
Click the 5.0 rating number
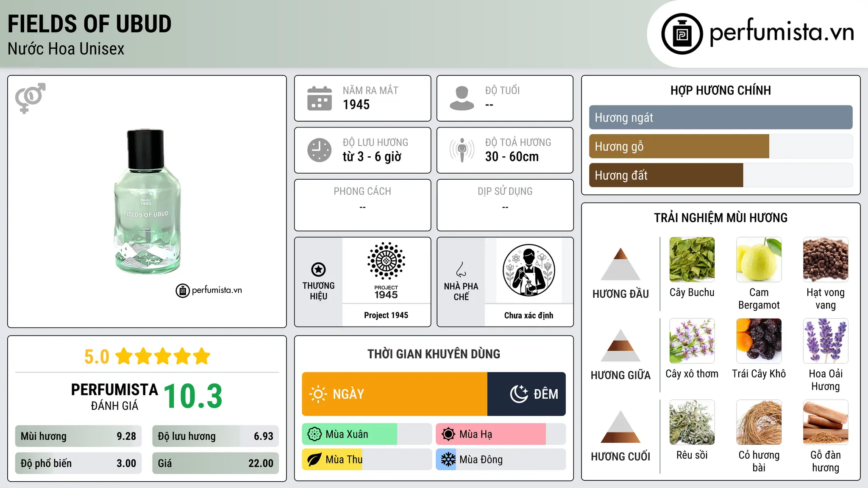[97, 357]
